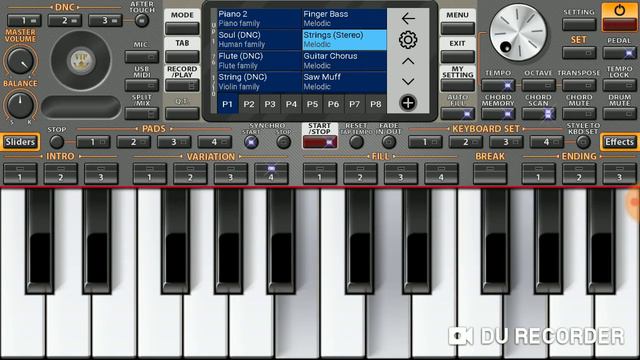640x360 pixels.
Task: Move up the list with the up chevron
Action: click(408, 61)
